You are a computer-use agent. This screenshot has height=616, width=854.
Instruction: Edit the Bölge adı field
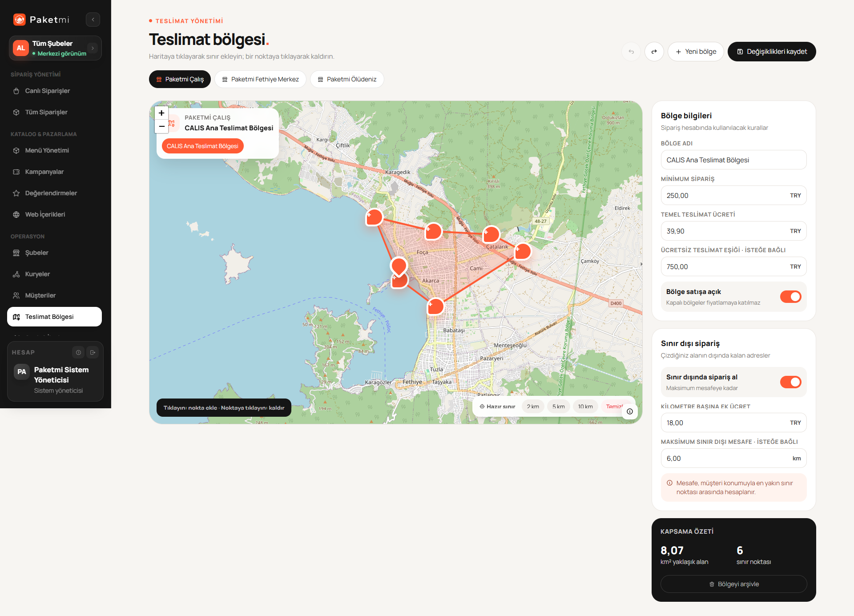[734, 160]
